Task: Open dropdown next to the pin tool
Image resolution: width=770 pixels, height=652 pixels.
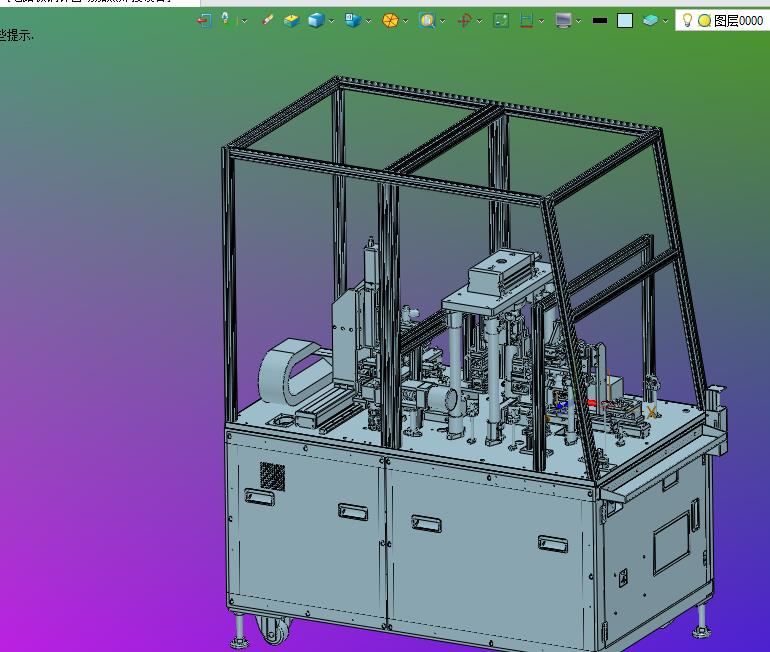Action: click(244, 21)
